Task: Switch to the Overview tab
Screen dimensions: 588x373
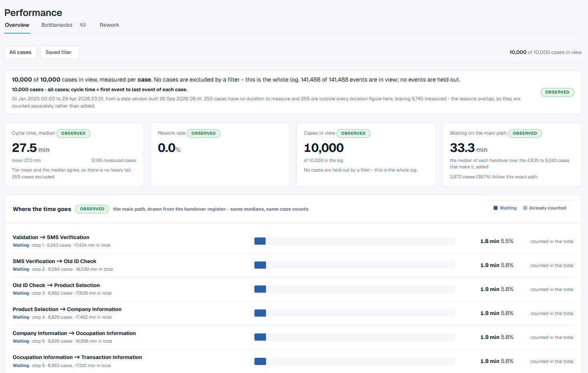Action: tap(17, 25)
